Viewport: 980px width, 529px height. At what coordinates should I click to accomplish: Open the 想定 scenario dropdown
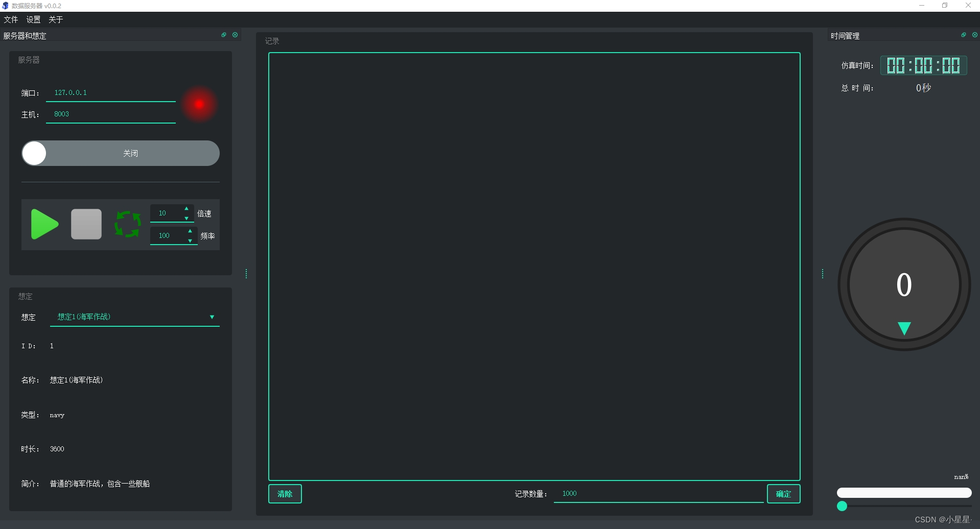pyautogui.click(x=135, y=317)
